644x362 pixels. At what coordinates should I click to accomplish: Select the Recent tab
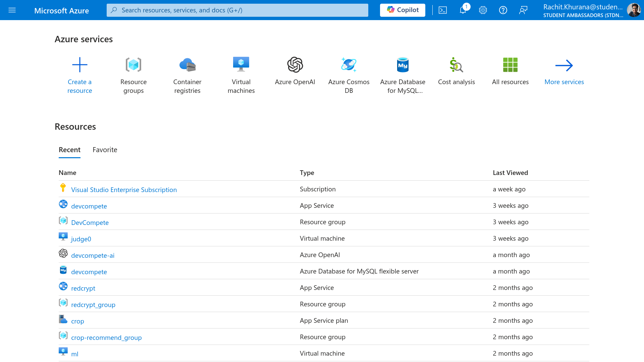(x=69, y=150)
